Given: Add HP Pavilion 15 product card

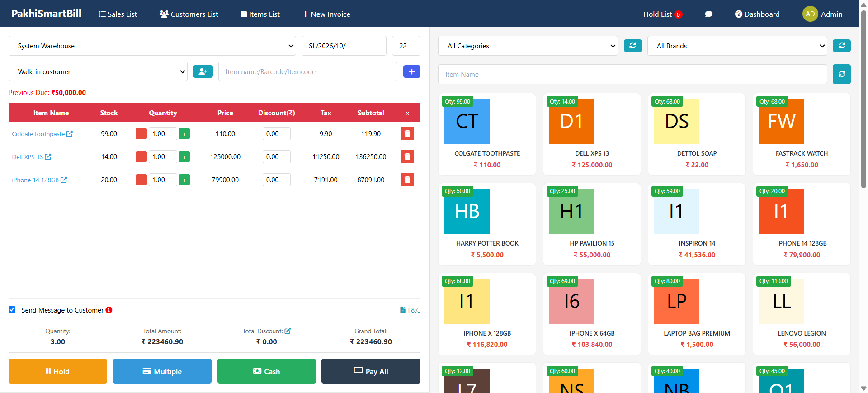Looking at the screenshot, I should [592, 224].
